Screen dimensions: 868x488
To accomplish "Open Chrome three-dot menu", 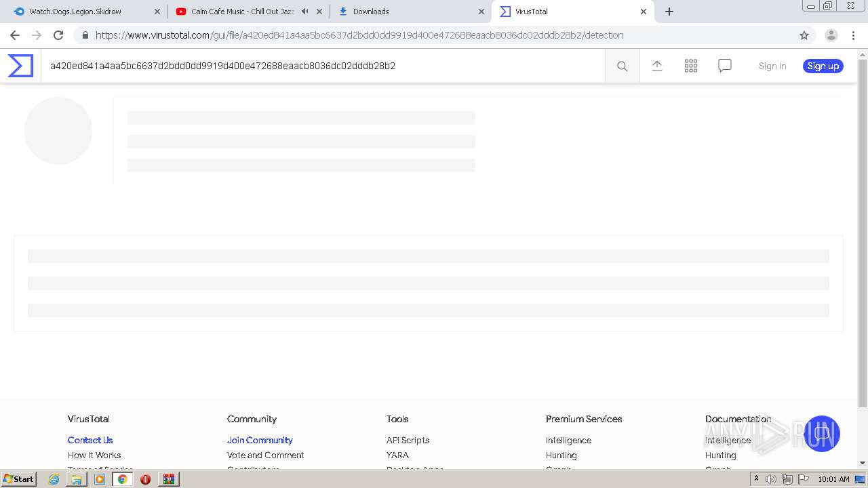I will [x=853, y=35].
